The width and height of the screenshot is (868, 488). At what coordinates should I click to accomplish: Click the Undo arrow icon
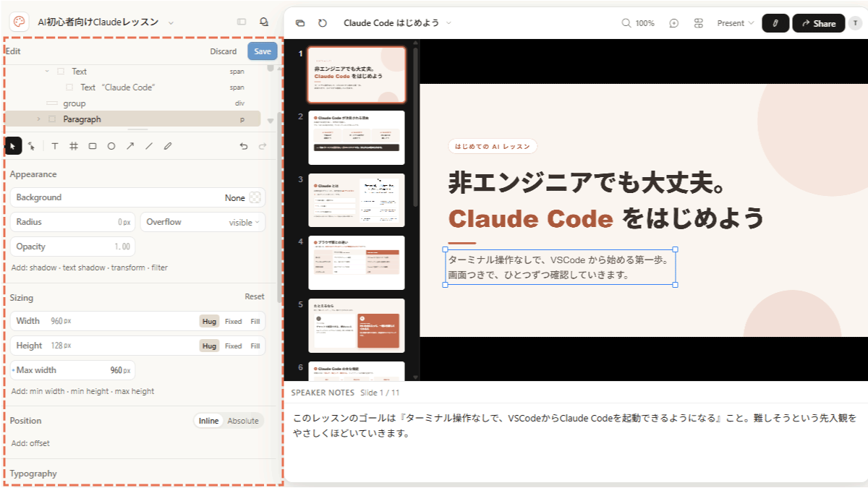click(244, 146)
